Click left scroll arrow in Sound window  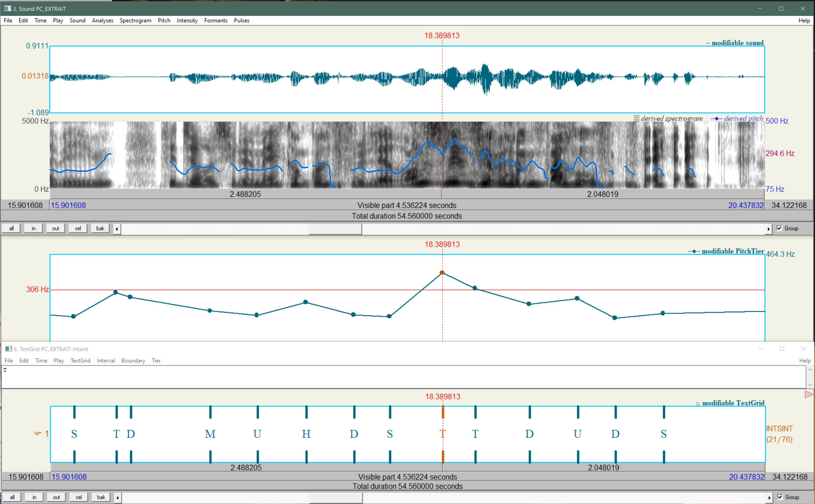pos(117,229)
